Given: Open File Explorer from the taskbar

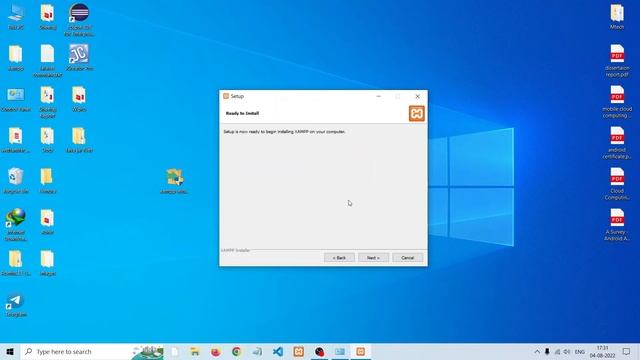Looking at the screenshot, I should tap(195, 351).
